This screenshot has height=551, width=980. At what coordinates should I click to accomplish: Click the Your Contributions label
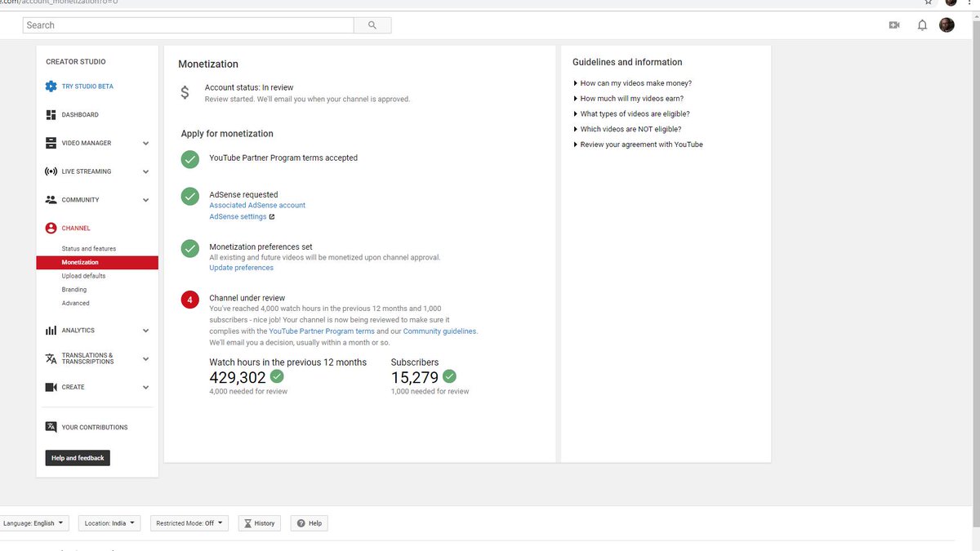pyautogui.click(x=95, y=428)
